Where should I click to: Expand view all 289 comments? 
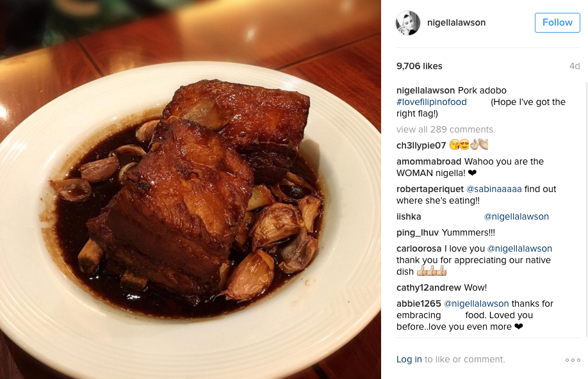coord(445,129)
